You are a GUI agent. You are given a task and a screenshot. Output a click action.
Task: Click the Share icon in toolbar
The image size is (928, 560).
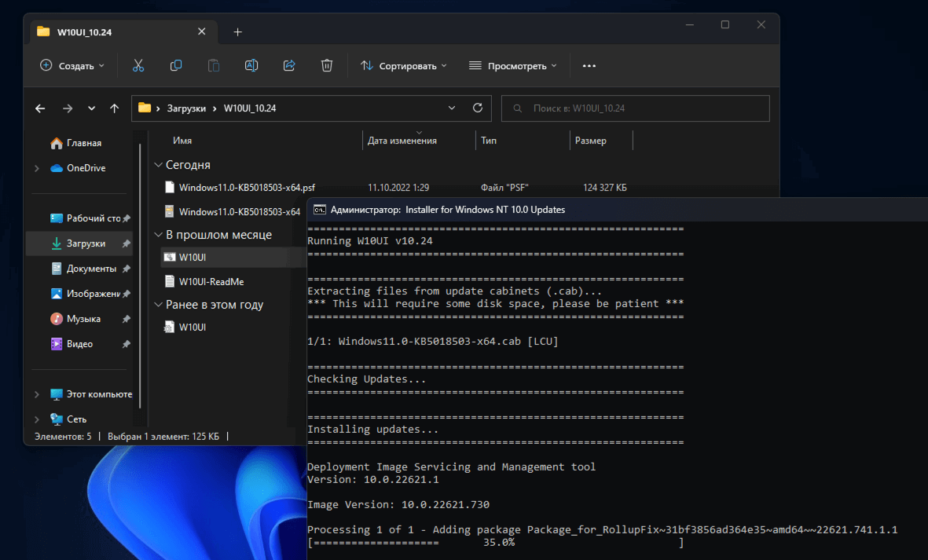tap(289, 66)
